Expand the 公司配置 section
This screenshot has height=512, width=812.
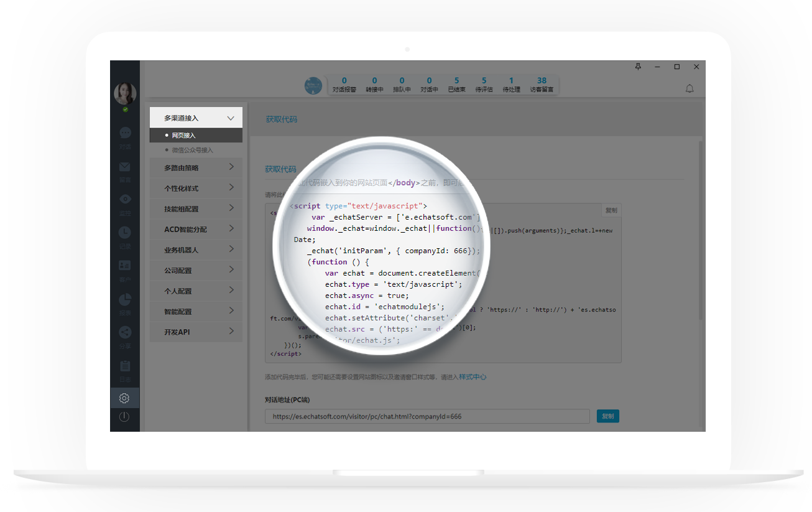click(196, 271)
